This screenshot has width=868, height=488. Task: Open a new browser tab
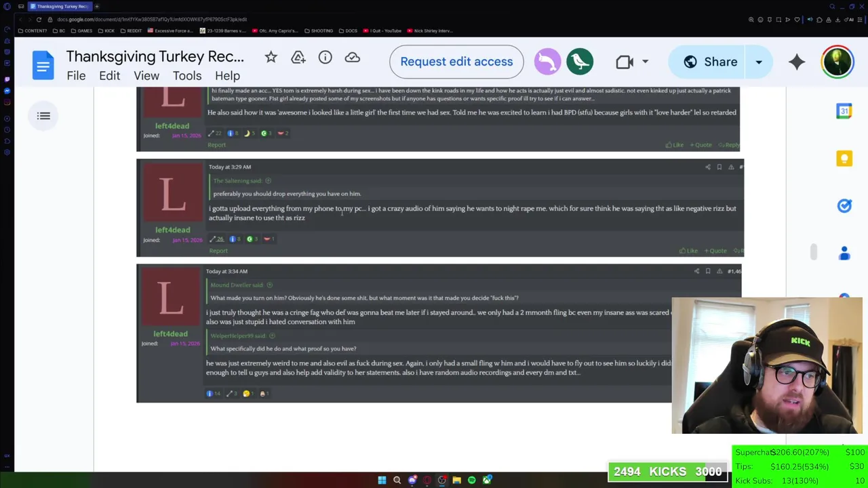coord(97,6)
